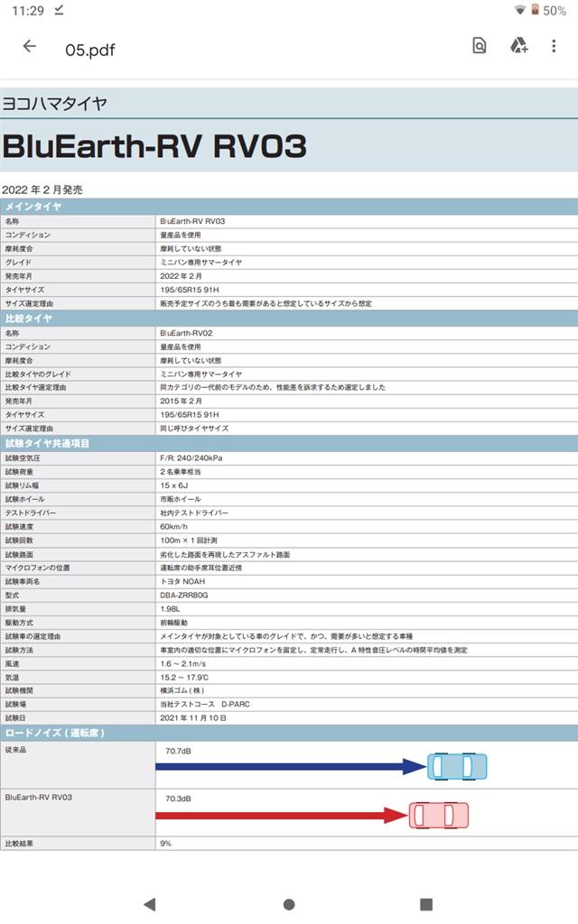The image size is (578, 924).
Task: Tap the red noise level arrow bar
Action: (x=282, y=816)
